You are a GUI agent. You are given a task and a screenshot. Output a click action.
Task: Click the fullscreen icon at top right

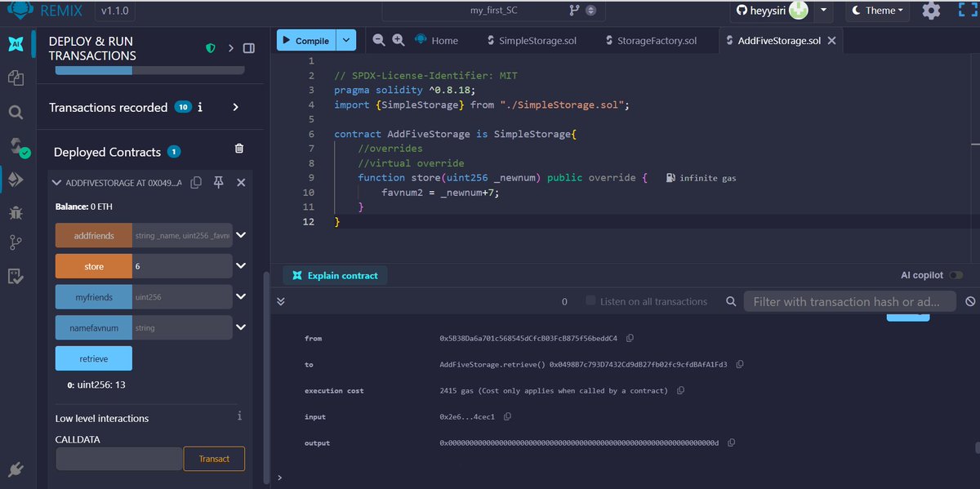[x=967, y=11]
